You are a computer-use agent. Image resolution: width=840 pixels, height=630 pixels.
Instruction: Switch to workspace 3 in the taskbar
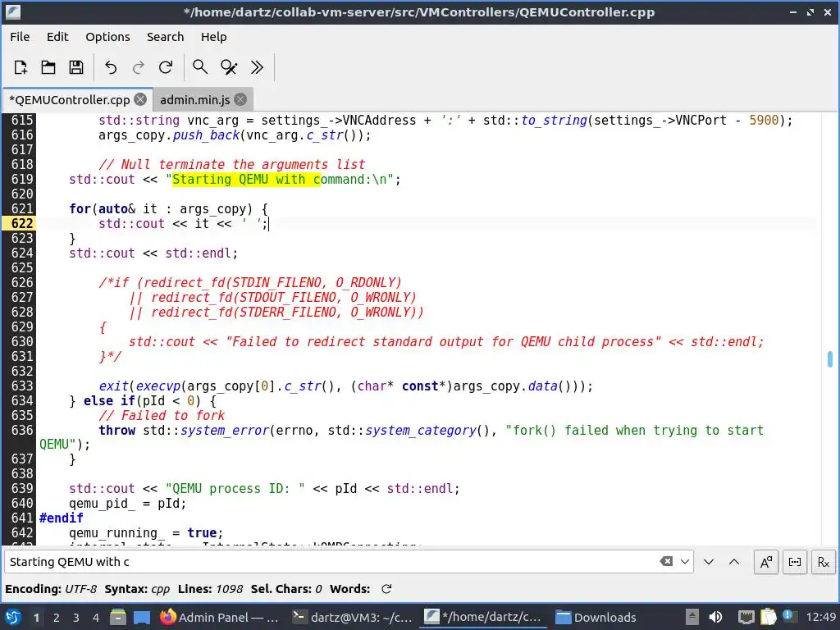(76, 618)
